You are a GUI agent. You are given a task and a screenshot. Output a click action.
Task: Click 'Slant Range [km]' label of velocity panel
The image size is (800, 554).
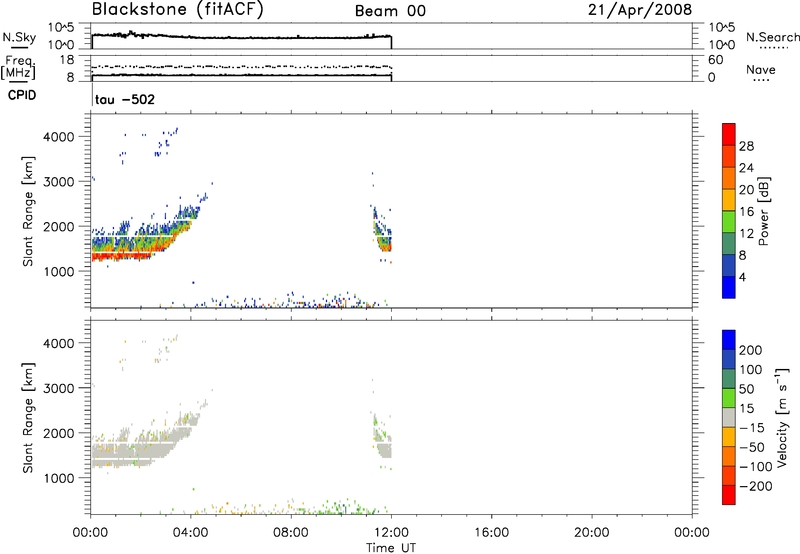point(28,418)
